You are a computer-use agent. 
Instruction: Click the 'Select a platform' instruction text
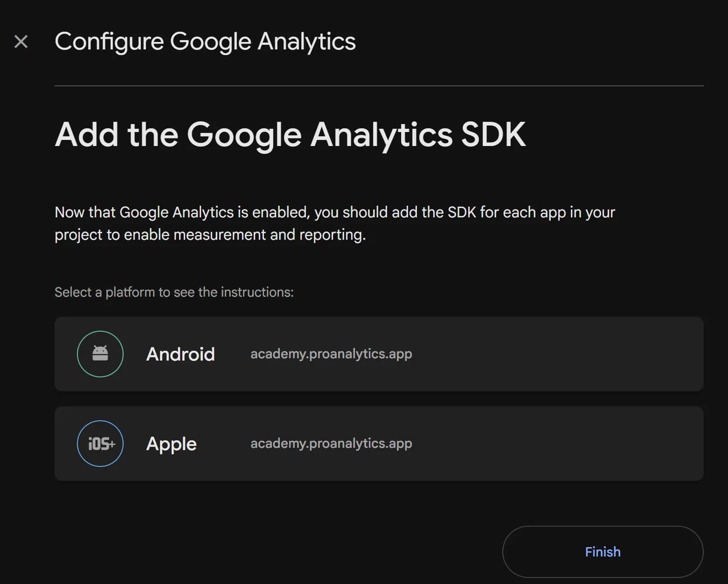point(174,292)
